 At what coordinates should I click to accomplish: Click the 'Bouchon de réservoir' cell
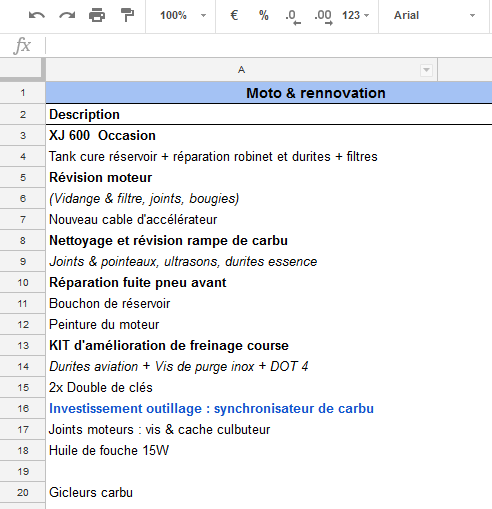click(x=241, y=303)
